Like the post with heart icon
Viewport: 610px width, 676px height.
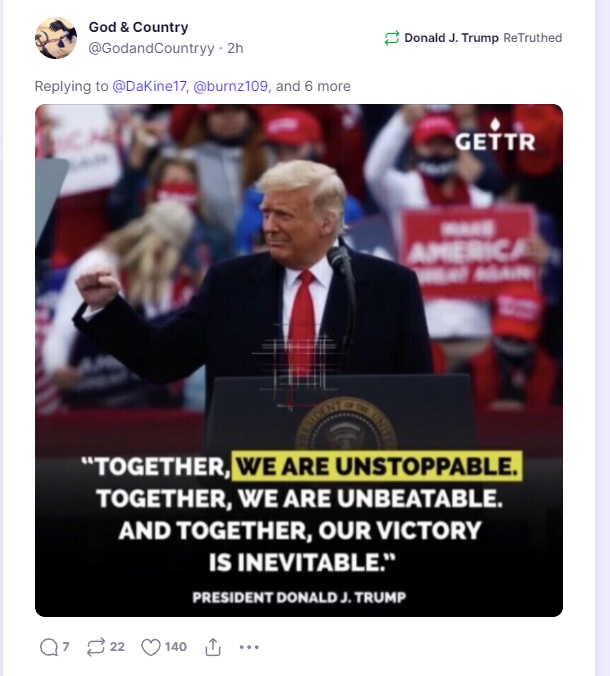(x=150, y=647)
